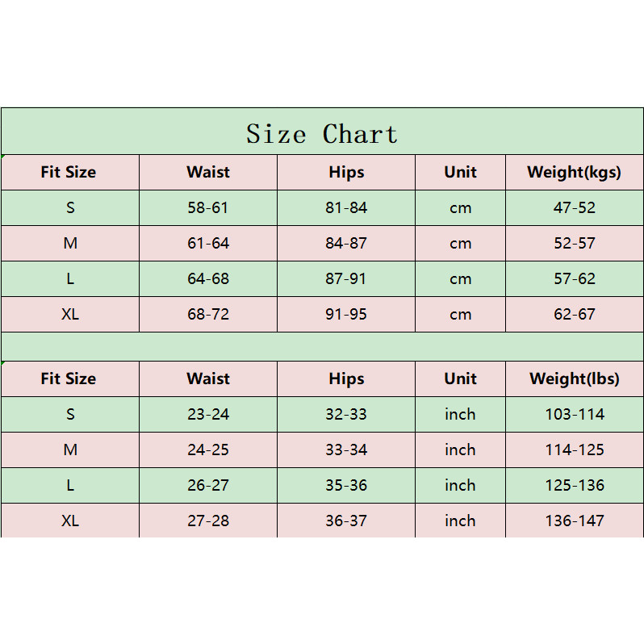Viewport: 644px width, 644px height.
Task: Select the hips cell 84-87
Action: point(346,243)
